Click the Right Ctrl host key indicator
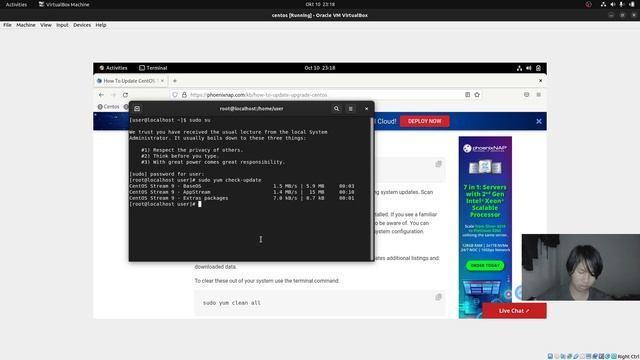Image resolution: width=640 pixels, height=360 pixels. click(x=628, y=356)
